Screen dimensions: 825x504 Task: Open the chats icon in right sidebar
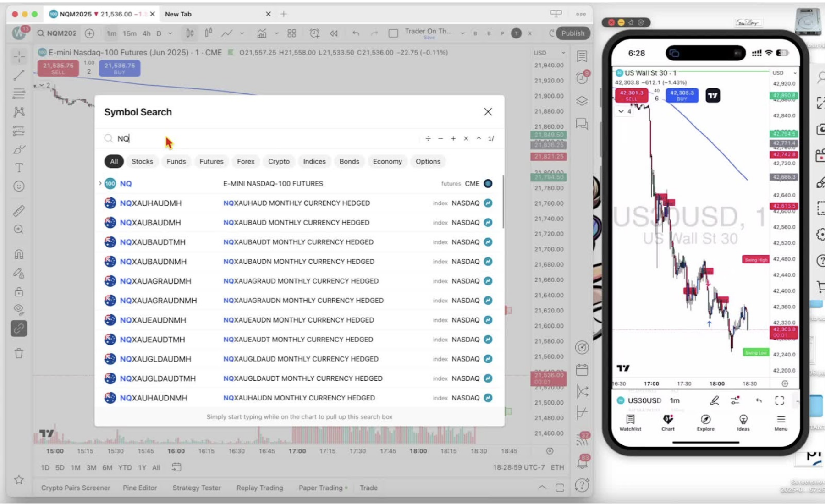point(582,124)
